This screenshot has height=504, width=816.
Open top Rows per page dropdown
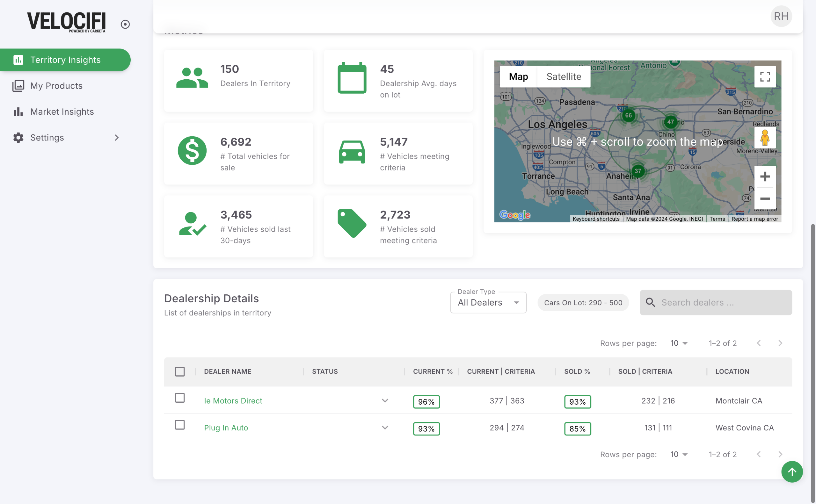point(679,343)
